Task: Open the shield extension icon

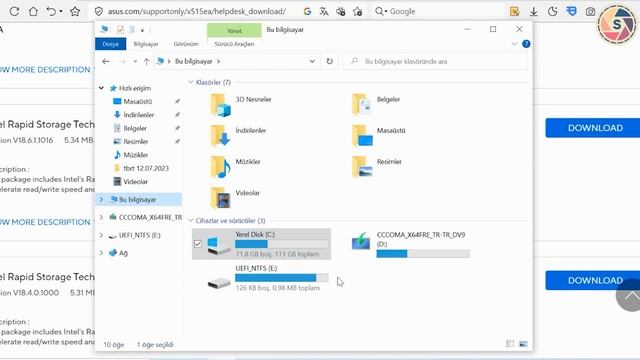Action: tap(571, 11)
